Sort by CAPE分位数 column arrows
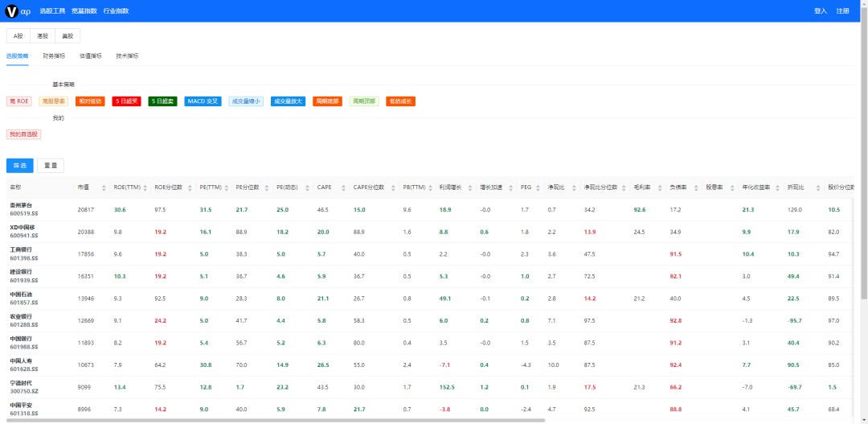 point(394,187)
